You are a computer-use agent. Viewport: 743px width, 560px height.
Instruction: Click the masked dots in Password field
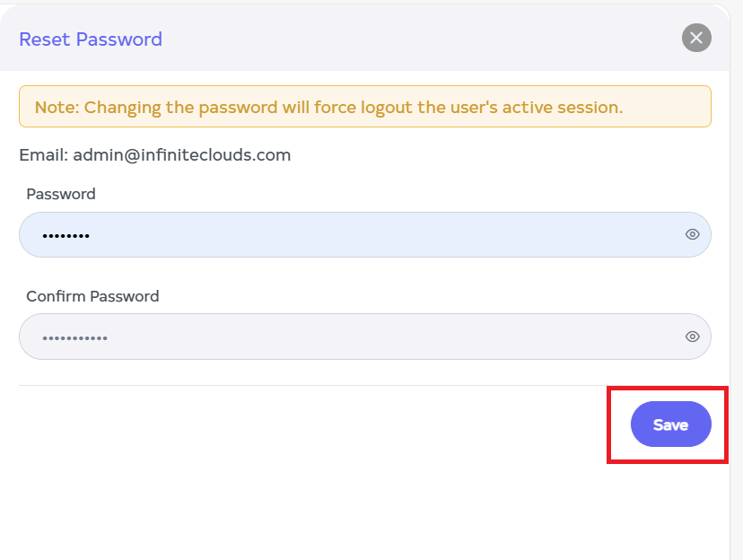click(x=66, y=236)
